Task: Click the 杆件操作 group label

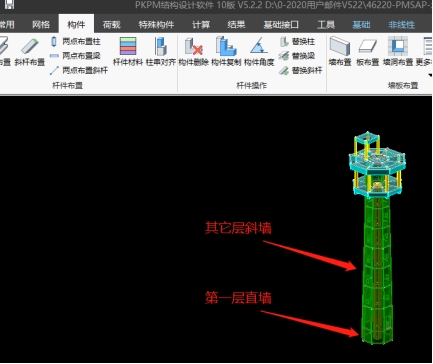Action: (252, 86)
